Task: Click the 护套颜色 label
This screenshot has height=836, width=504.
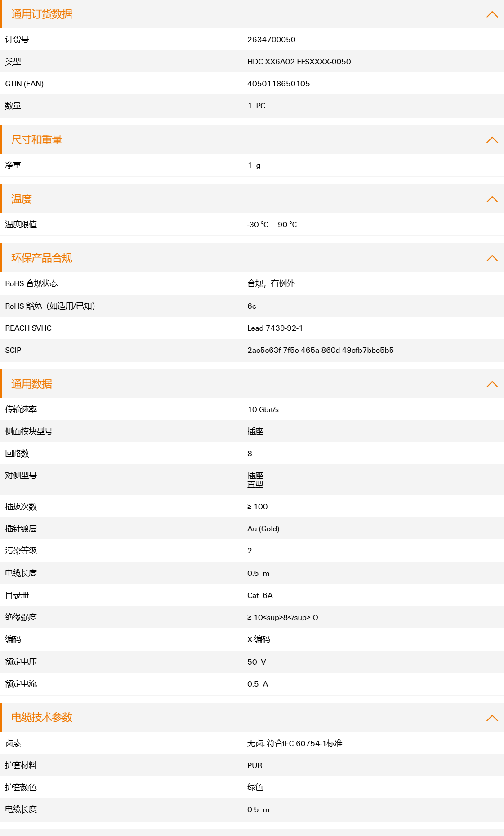Action: click(x=21, y=787)
